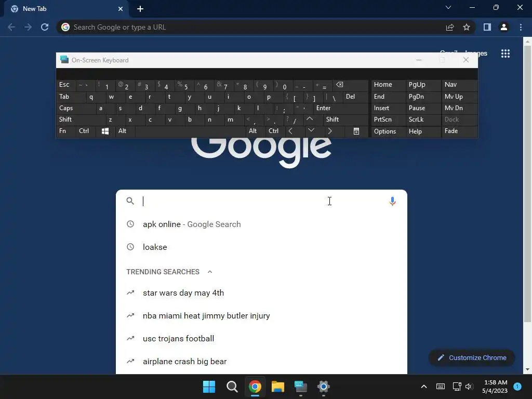The image size is (532, 399).
Task: Choose 'nba miami heat jimmy butler injury' suggestion
Action: [x=261, y=315]
